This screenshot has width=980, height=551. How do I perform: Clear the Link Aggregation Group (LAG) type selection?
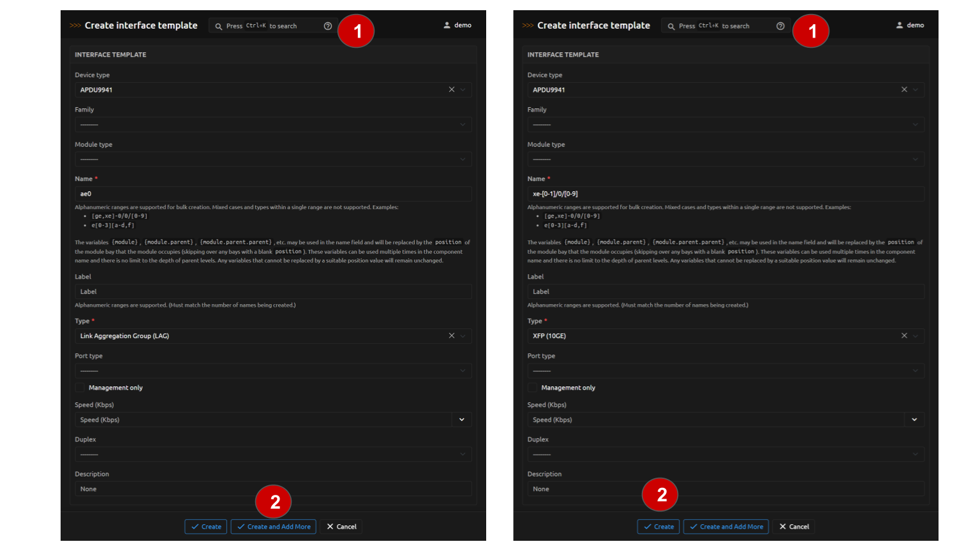point(451,336)
